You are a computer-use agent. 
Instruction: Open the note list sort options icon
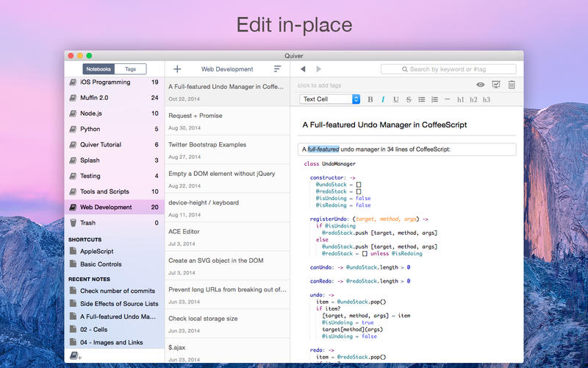[277, 69]
